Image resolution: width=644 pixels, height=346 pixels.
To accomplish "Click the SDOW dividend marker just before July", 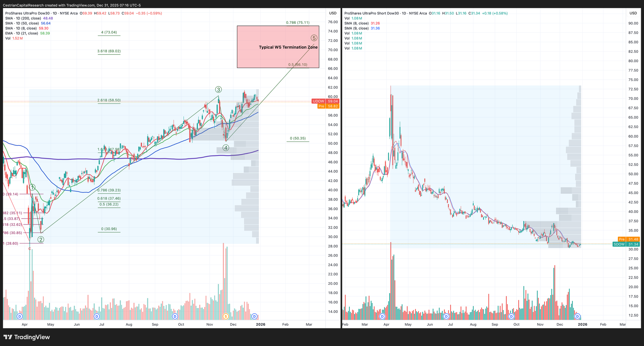I will [446, 316].
